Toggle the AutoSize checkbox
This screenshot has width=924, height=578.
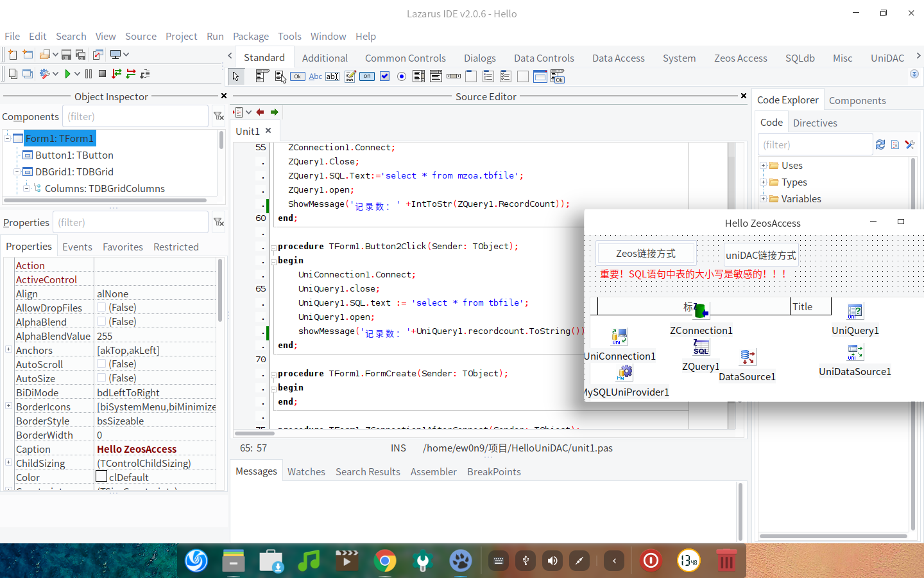pyautogui.click(x=101, y=378)
